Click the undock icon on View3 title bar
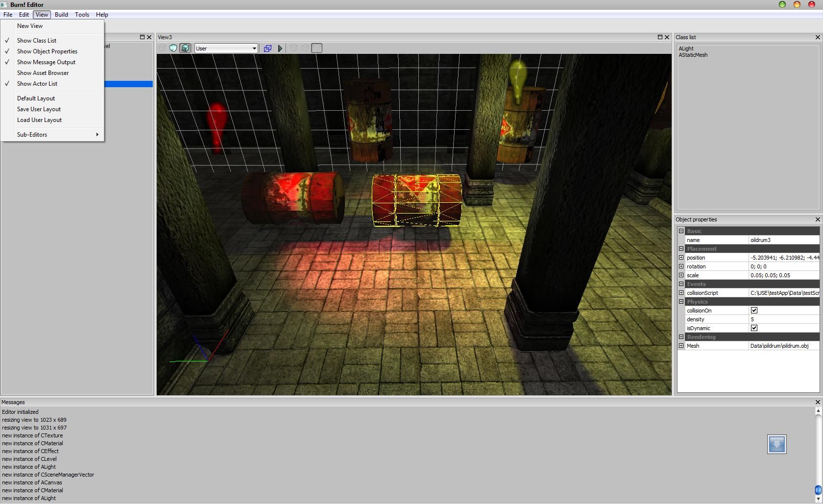Viewport: 823px width, 504px height. (660, 37)
